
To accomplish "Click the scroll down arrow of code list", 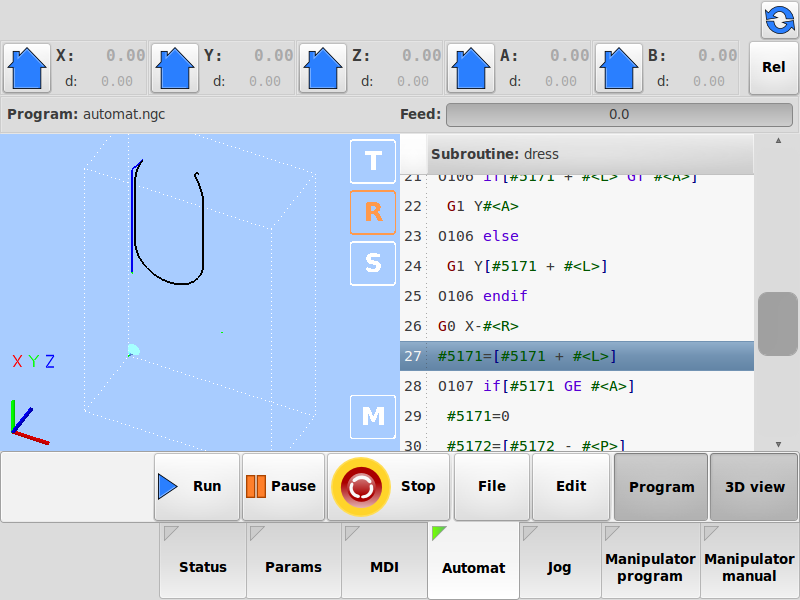I will tap(778, 444).
